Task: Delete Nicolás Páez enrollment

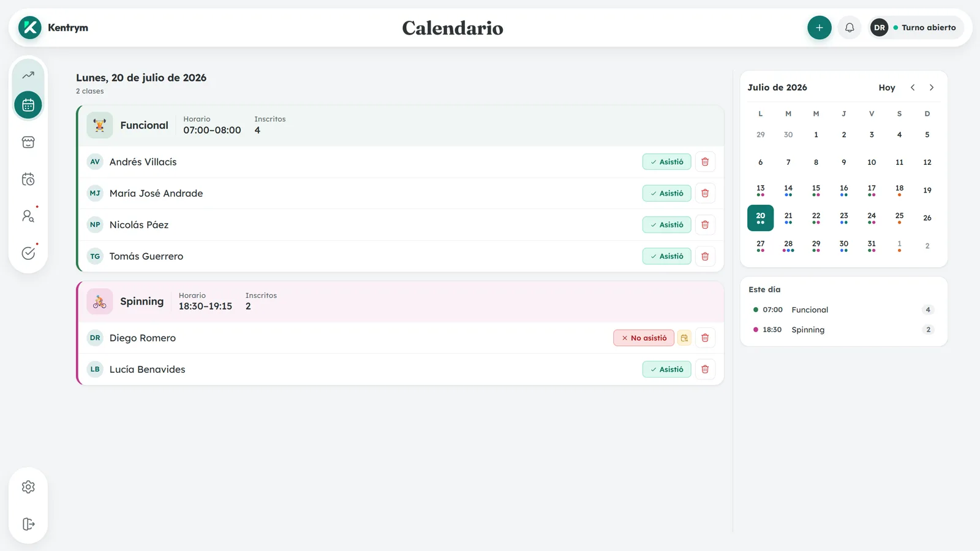Action: [705, 225]
